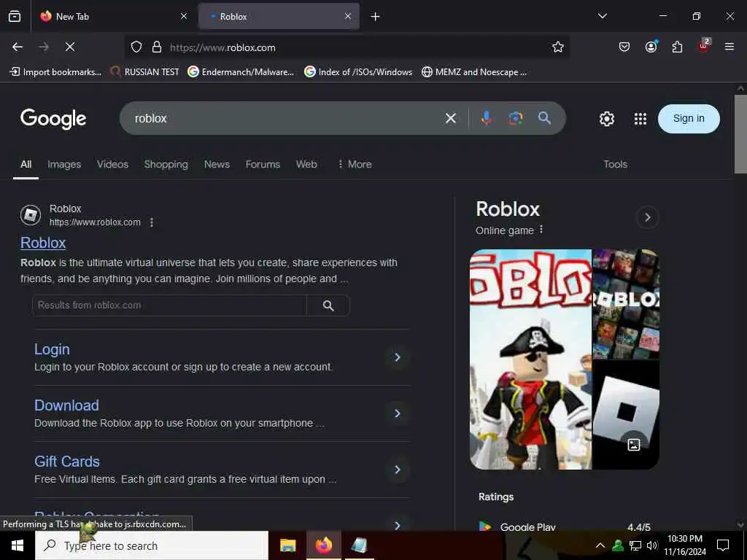
Task: Click the Results from roblox.com field
Action: pyautogui.click(x=169, y=306)
